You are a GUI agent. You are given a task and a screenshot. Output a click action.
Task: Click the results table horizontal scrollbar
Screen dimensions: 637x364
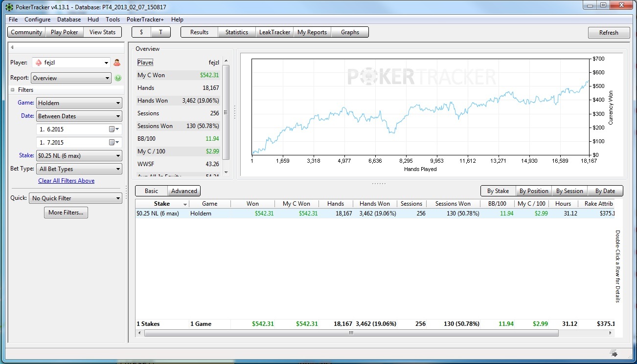point(351,333)
